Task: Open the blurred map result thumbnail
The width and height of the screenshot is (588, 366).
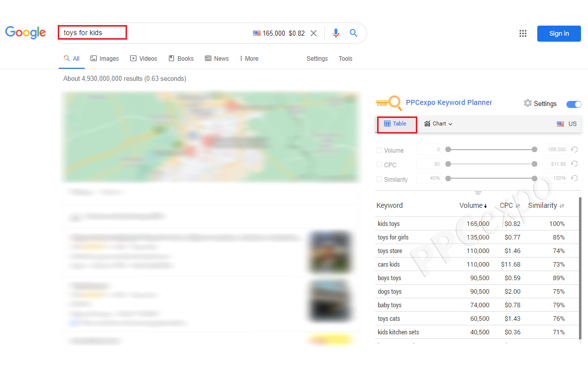Action: coord(210,137)
